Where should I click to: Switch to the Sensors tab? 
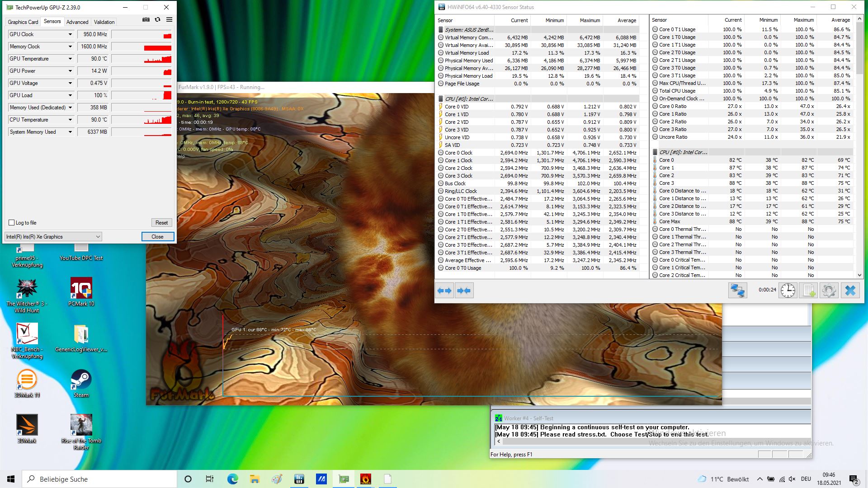[52, 21]
